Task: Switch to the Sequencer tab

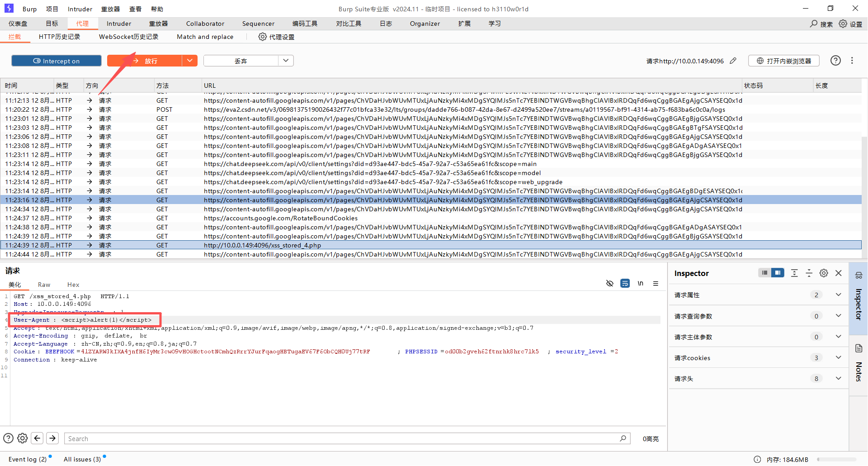Action: 258,24
